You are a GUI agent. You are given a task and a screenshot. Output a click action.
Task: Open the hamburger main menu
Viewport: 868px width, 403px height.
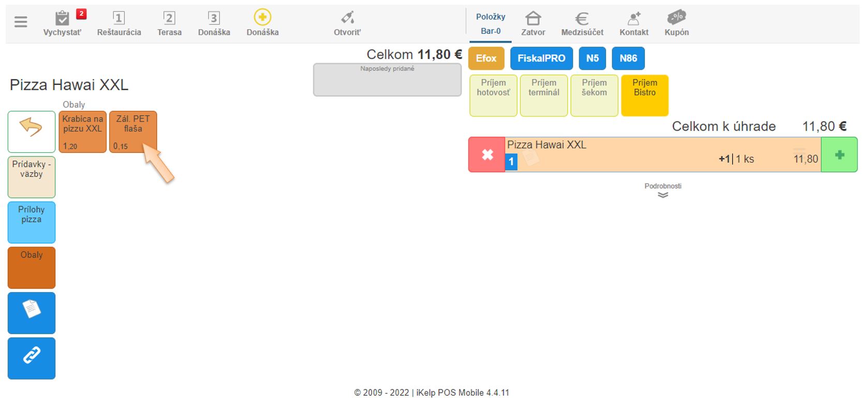tap(21, 22)
